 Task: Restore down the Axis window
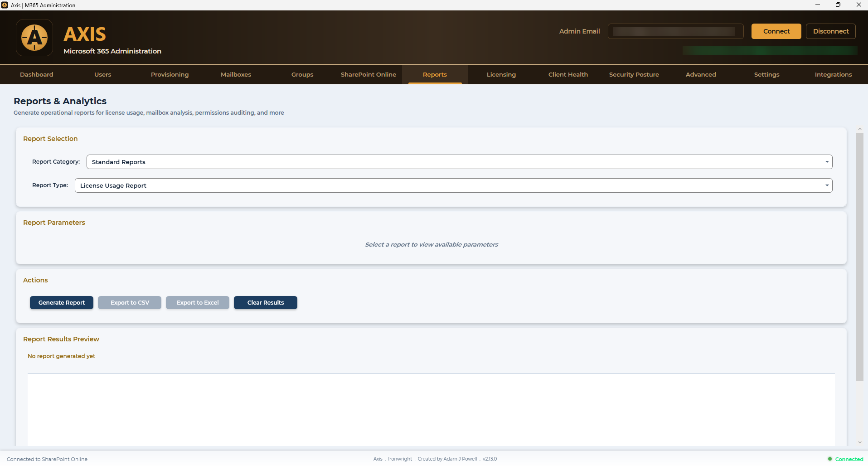[x=838, y=5]
